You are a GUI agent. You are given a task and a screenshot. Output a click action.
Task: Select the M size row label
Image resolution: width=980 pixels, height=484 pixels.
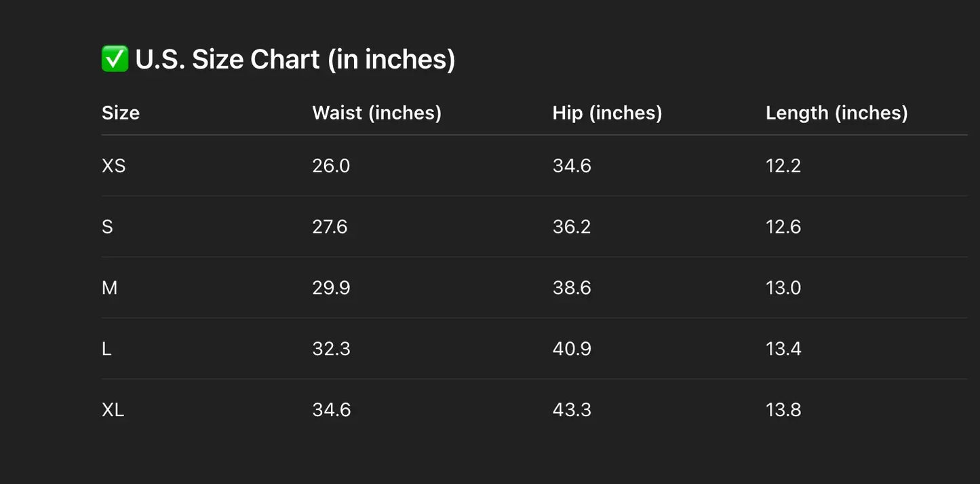tap(109, 288)
